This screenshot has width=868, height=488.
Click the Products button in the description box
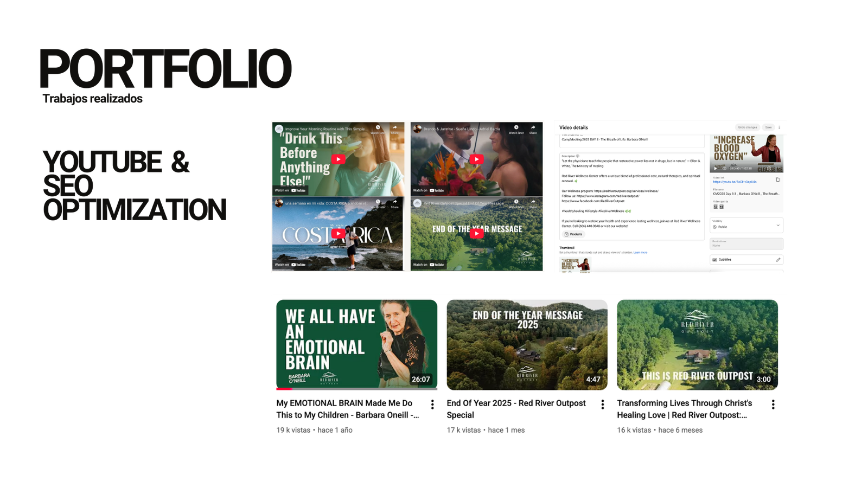[x=573, y=234]
